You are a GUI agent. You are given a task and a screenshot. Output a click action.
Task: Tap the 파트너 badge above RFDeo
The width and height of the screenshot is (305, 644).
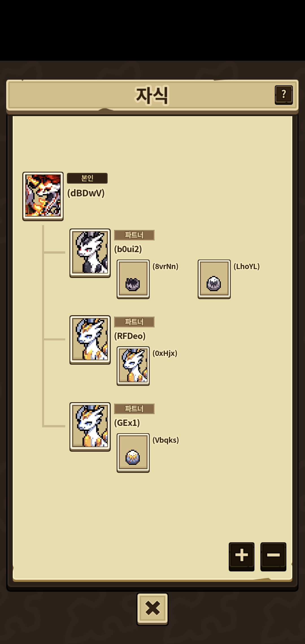[x=134, y=322]
